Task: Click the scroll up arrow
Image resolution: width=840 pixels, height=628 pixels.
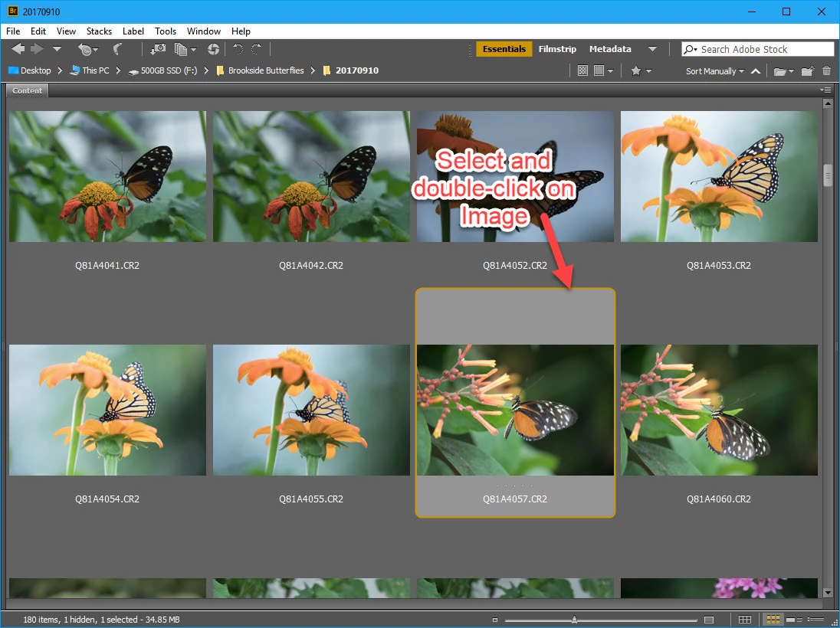Action: 829,104
